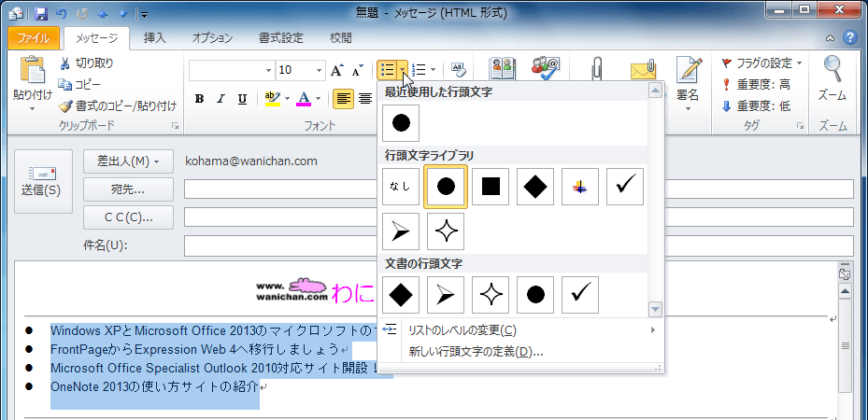The height and width of the screenshot is (420, 868).
Task: Choose the arrowhead bullet in library
Action: point(401,231)
